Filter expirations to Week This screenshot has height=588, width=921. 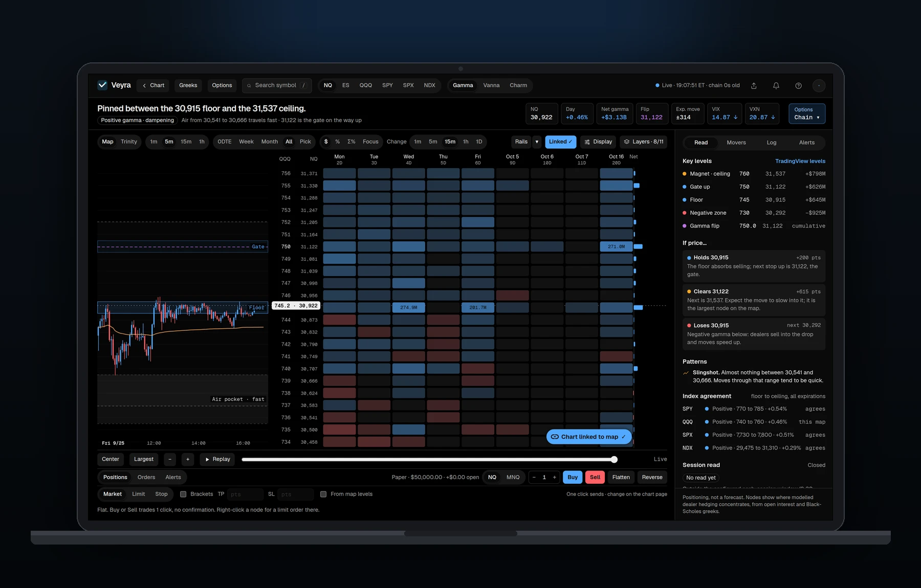247,142
